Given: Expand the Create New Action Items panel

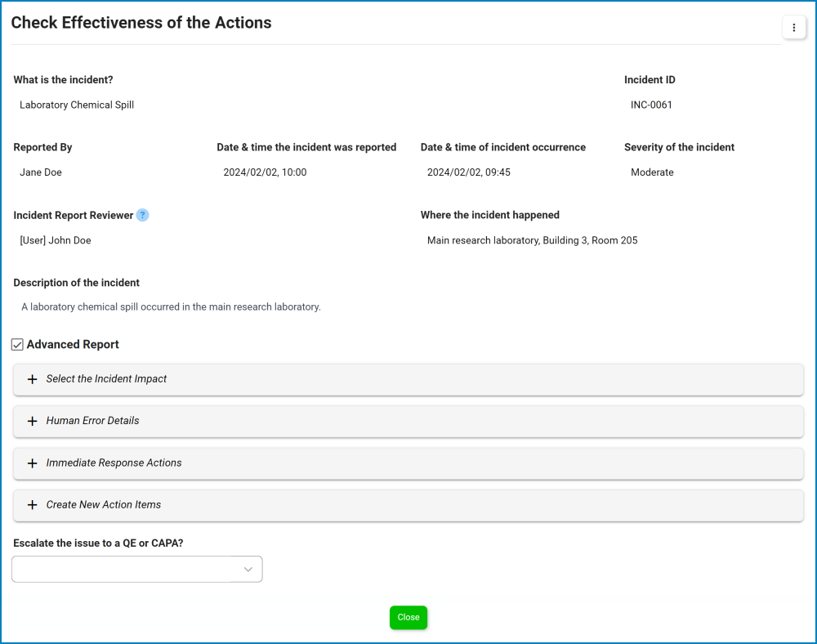Looking at the screenshot, I should (x=103, y=505).
